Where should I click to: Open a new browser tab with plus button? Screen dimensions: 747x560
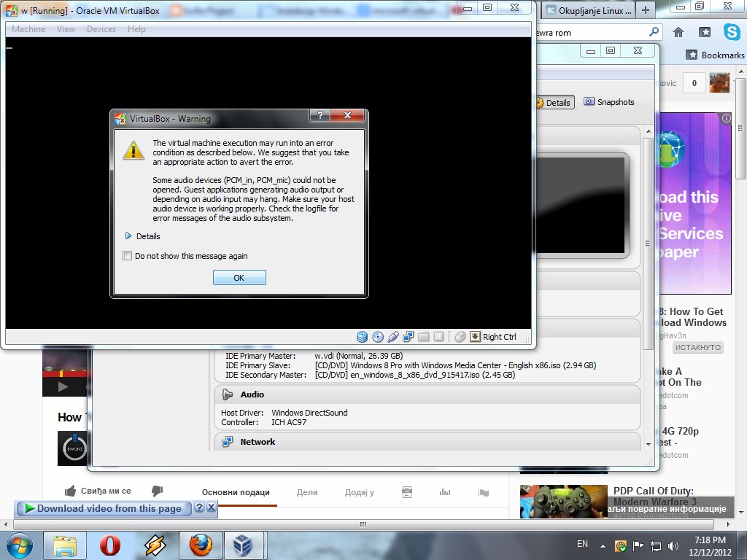click(646, 10)
